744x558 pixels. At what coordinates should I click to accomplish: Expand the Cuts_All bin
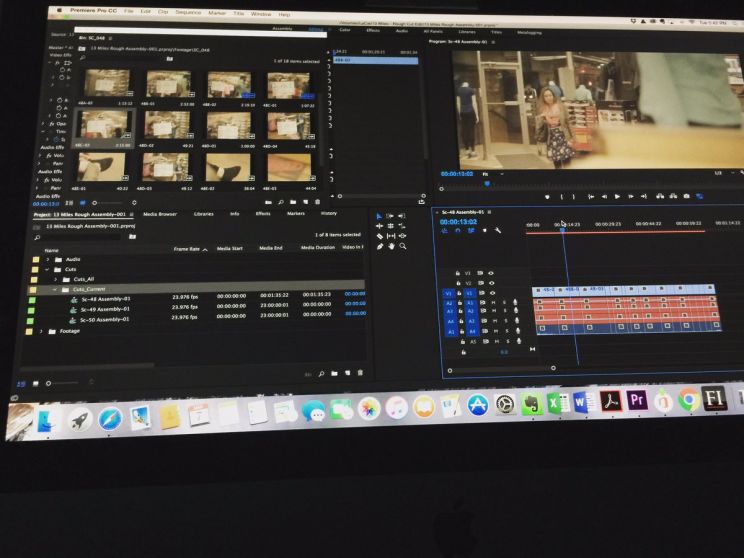tap(56, 279)
